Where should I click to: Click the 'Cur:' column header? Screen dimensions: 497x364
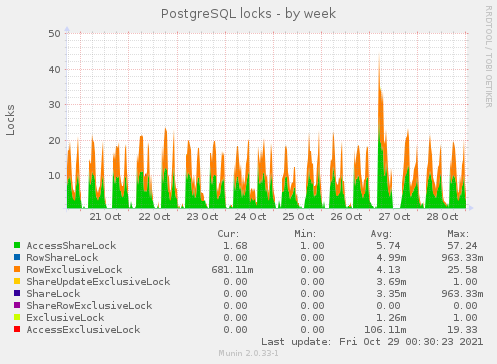click(228, 234)
